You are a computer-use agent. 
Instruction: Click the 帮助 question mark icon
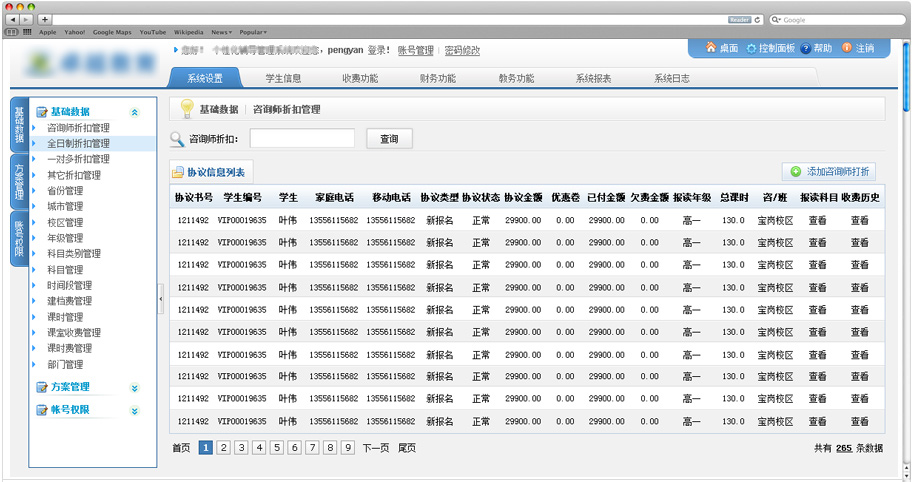pyautogui.click(x=805, y=48)
